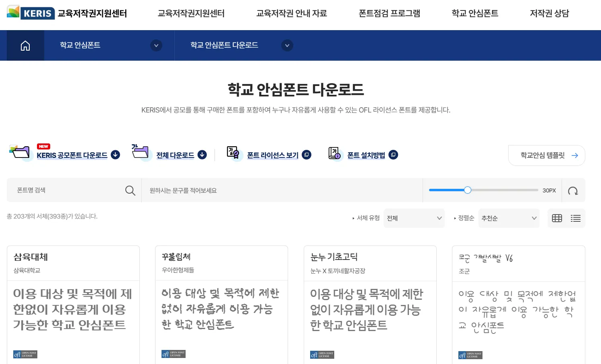Click the home icon in navigation bar
Viewport: 601px width, 364px height.
[x=25, y=45]
